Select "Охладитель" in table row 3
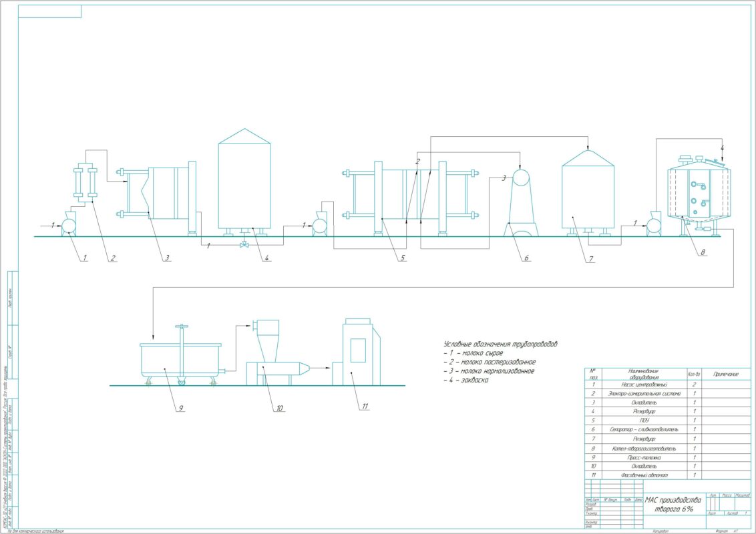The width and height of the screenshot is (756, 534). click(644, 403)
